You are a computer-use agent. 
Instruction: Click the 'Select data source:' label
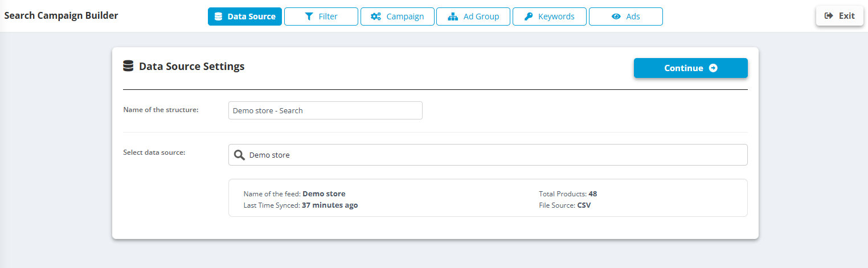(x=154, y=152)
